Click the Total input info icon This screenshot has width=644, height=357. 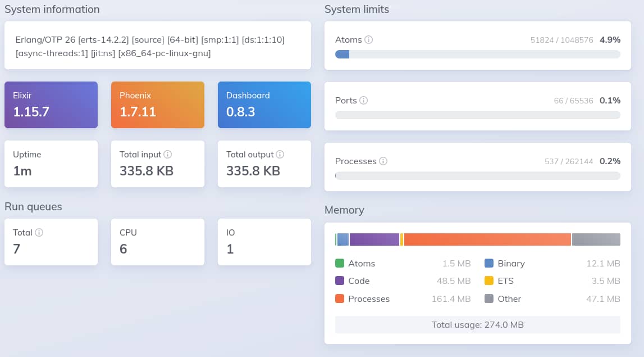[167, 155]
